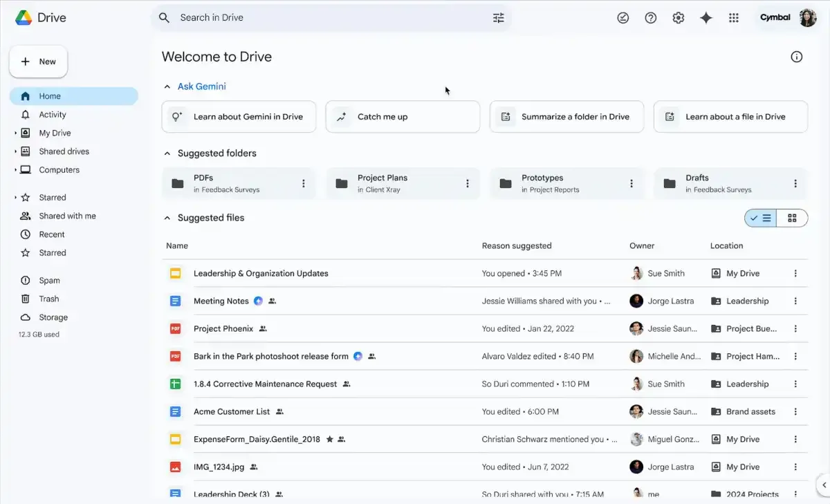Show details via info icon
Screen dimensions: 830x504
pos(797,57)
